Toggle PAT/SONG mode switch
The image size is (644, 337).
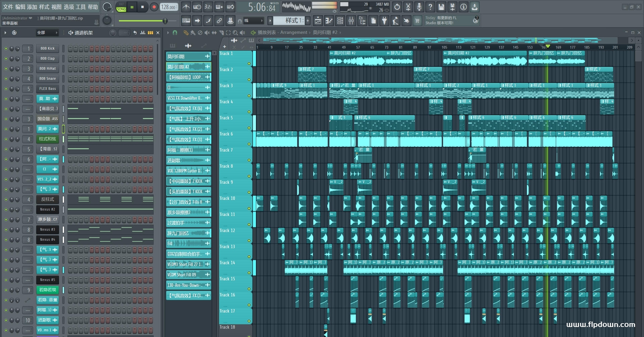[x=121, y=7]
